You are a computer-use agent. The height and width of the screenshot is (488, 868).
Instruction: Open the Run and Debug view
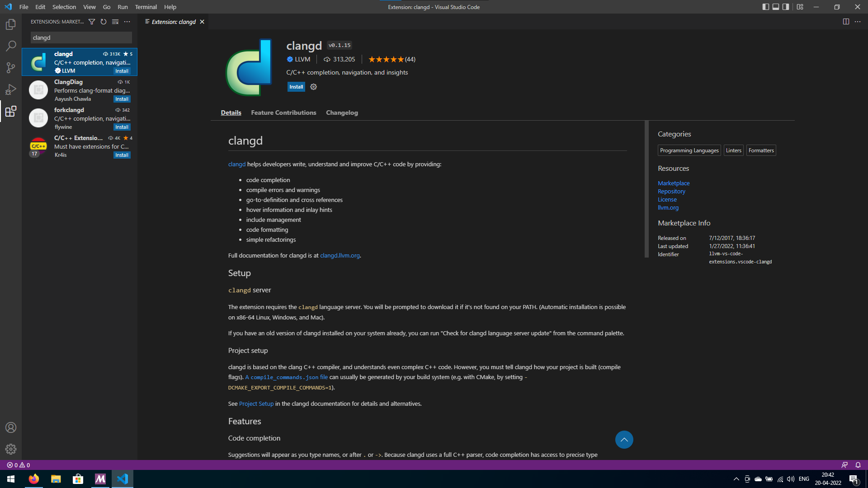tap(11, 89)
